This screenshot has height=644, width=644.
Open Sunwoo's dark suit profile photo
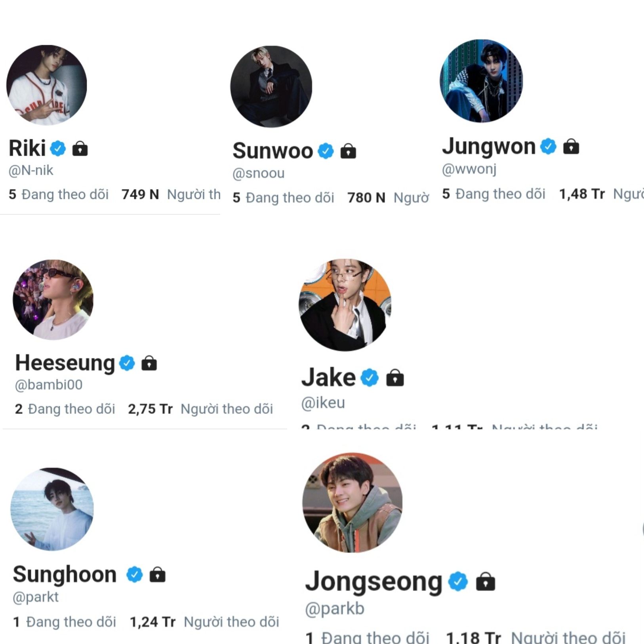click(271, 87)
